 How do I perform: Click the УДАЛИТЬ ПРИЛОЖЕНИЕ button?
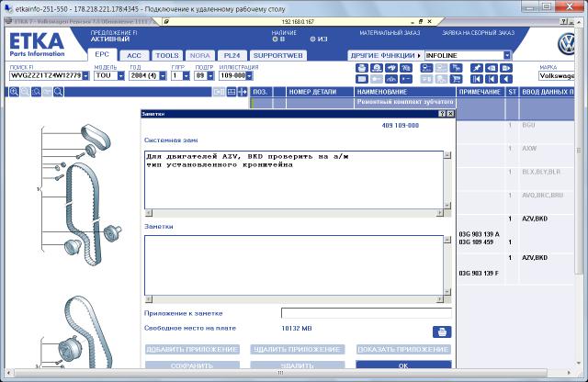(x=298, y=349)
